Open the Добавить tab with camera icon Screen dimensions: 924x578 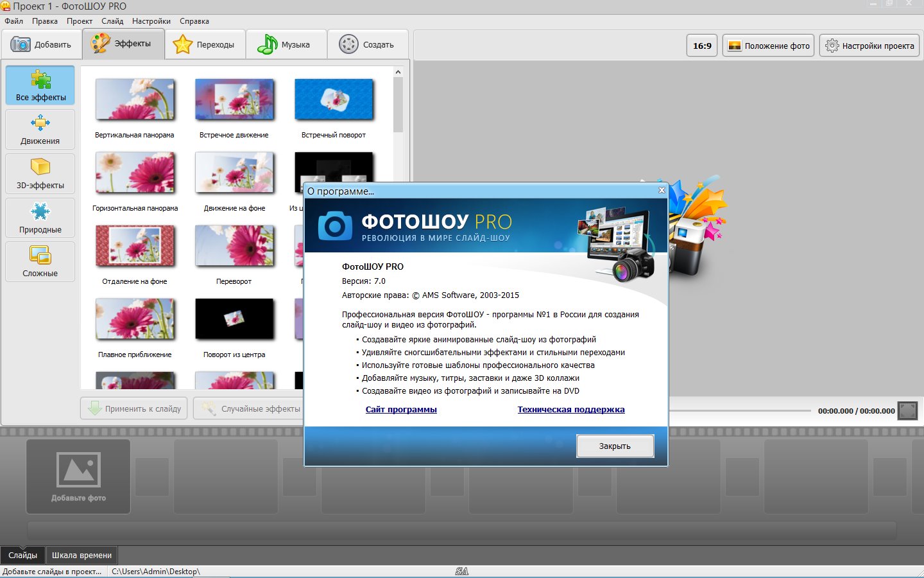(41, 44)
